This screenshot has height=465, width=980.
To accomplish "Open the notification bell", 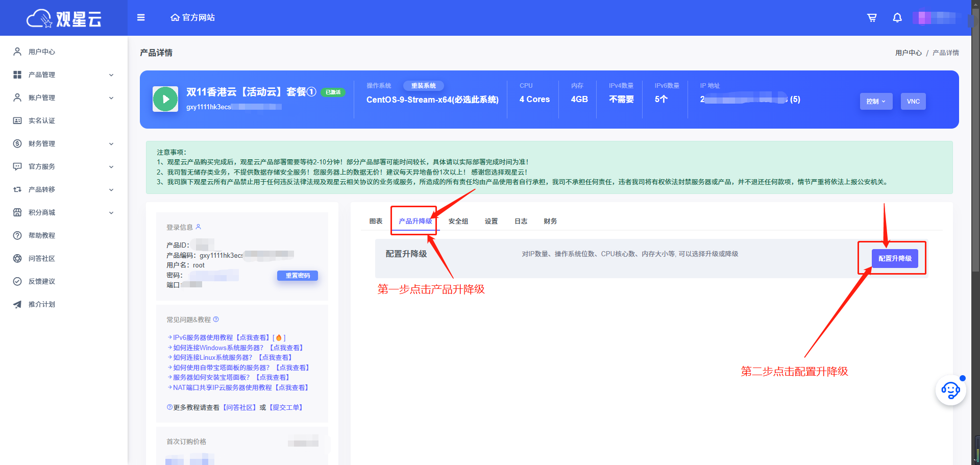I will 897,18.
